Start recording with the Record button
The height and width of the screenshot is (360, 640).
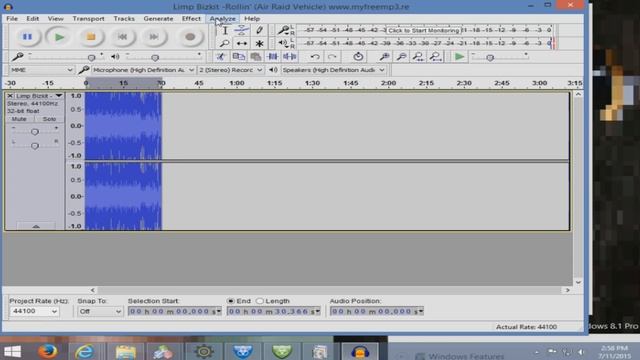(x=189, y=37)
